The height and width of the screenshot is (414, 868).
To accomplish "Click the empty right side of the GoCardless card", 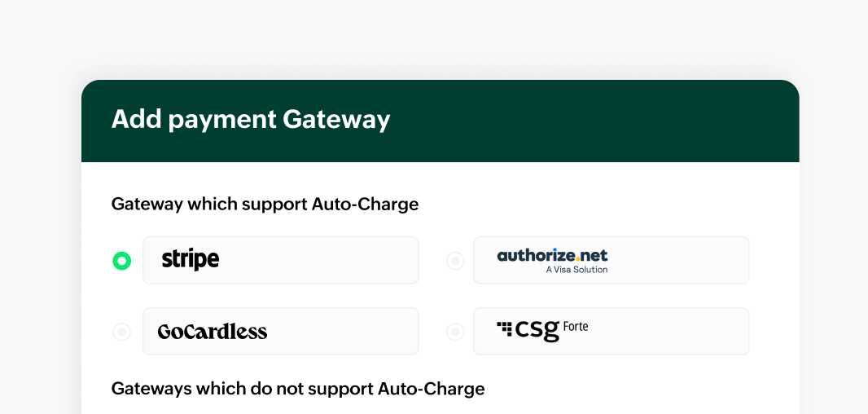I will click(350, 332).
